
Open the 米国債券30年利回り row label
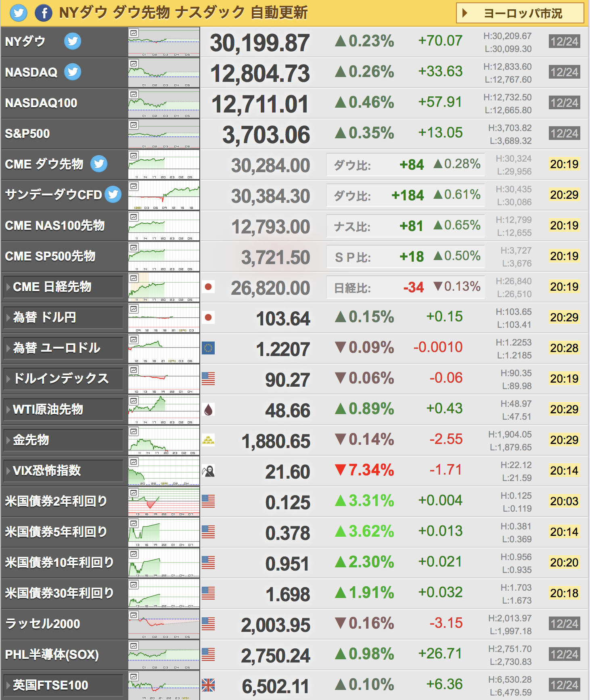pos(59,594)
